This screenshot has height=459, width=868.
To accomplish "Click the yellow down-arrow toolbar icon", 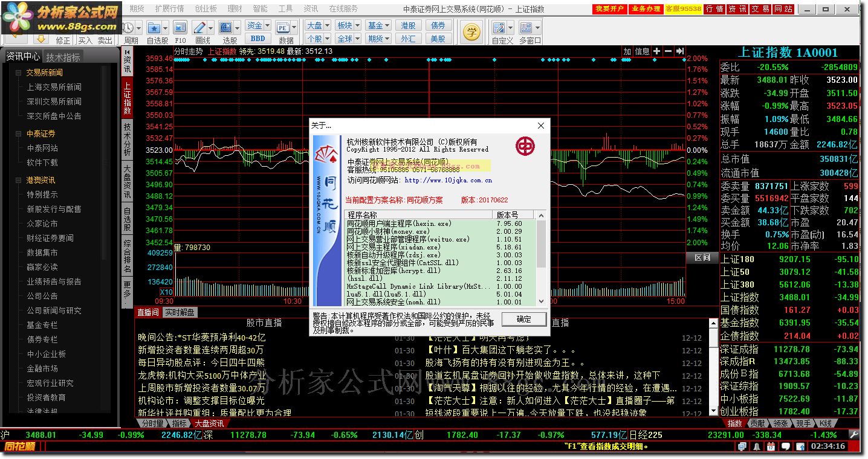I will [41, 39].
